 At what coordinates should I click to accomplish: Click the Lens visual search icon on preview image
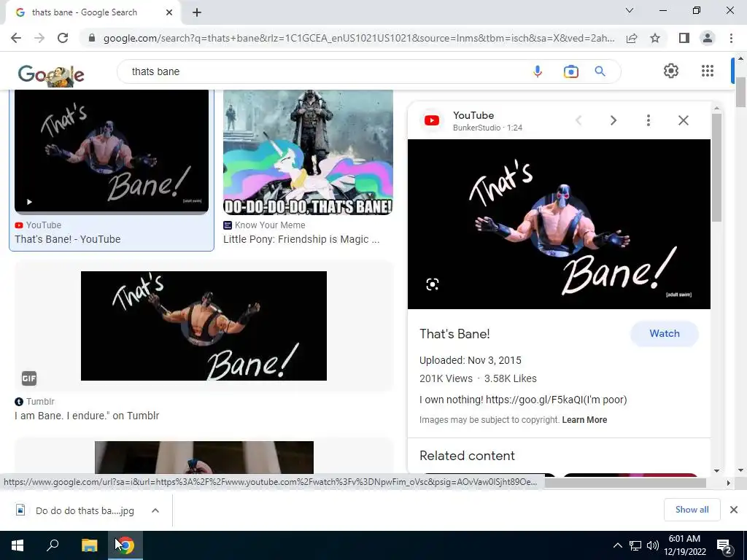[x=432, y=285]
